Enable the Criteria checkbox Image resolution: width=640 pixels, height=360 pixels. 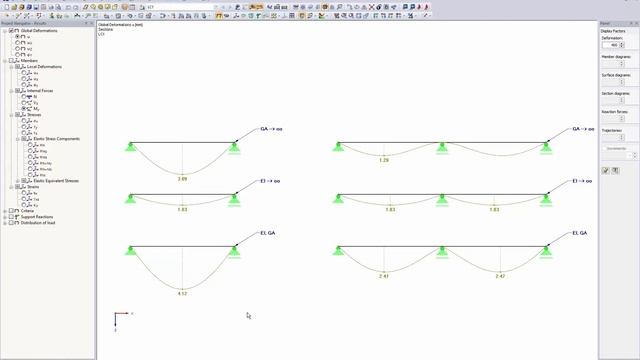(11, 211)
